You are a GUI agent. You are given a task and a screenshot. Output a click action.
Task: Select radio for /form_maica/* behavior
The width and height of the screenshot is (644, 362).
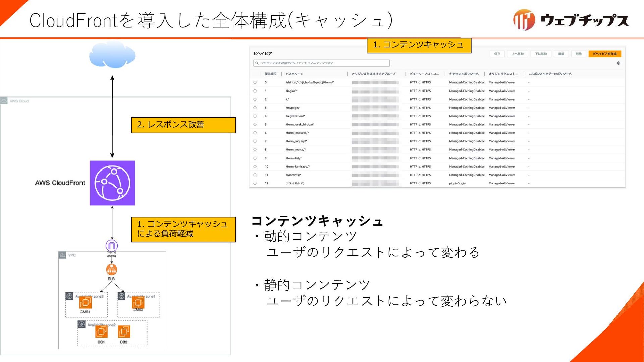click(255, 149)
